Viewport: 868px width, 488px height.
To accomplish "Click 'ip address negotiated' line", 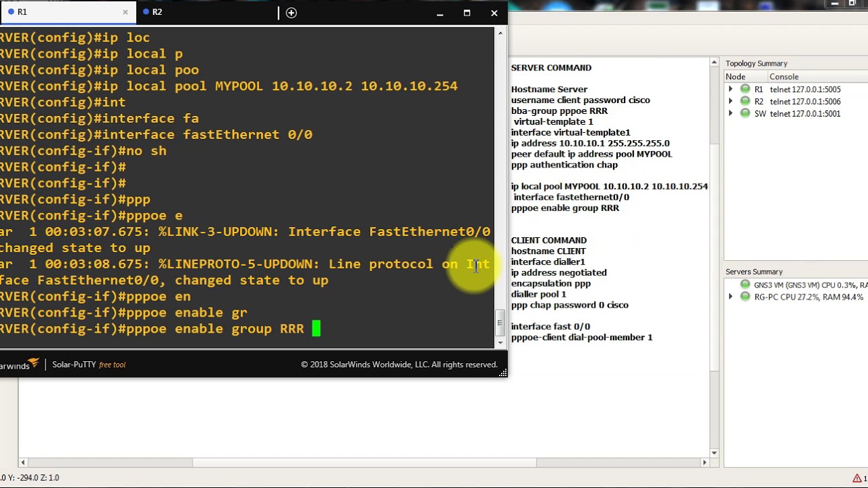I will click(559, 272).
